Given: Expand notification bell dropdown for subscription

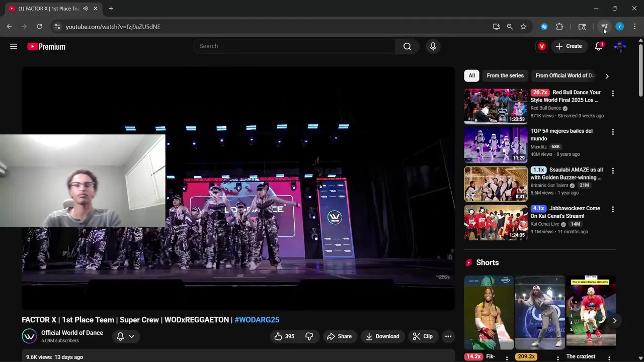Looking at the screenshot, I should coord(126,336).
